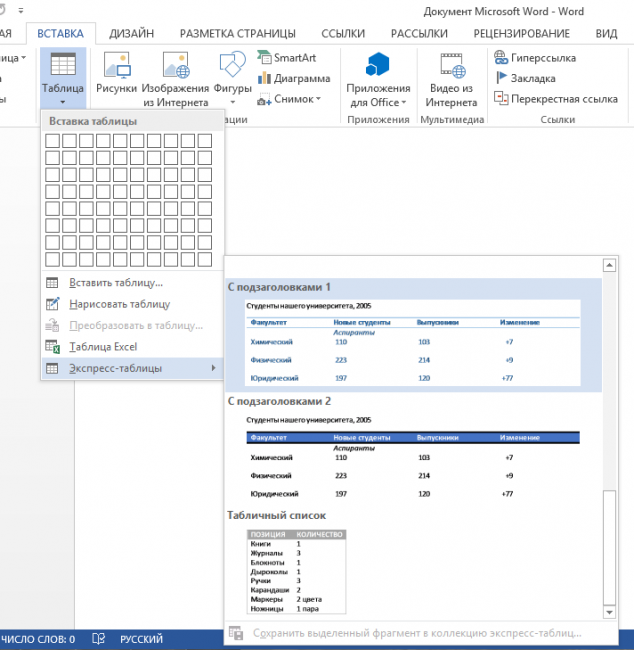Click the Таблица (Table) icon
Screen dimensions: 634x650
[62, 65]
